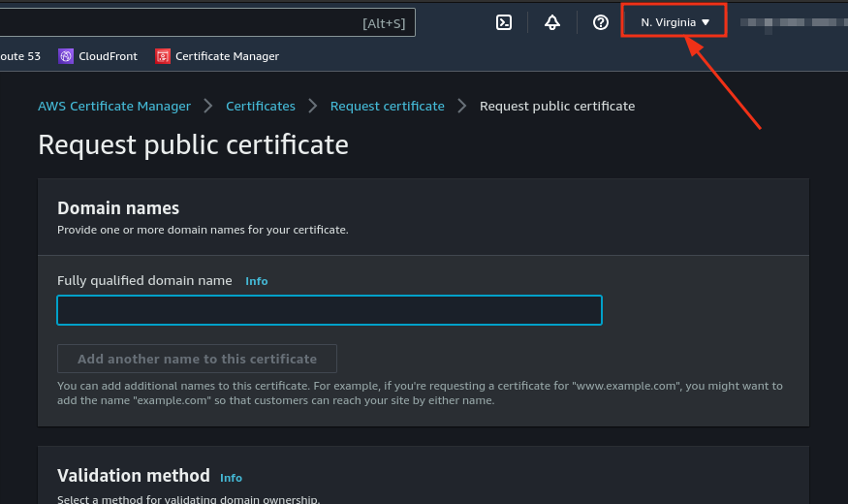Open the Certificate Manager shortcut label
The width and height of the screenshot is (848, 504).
[x=227, y=56]
